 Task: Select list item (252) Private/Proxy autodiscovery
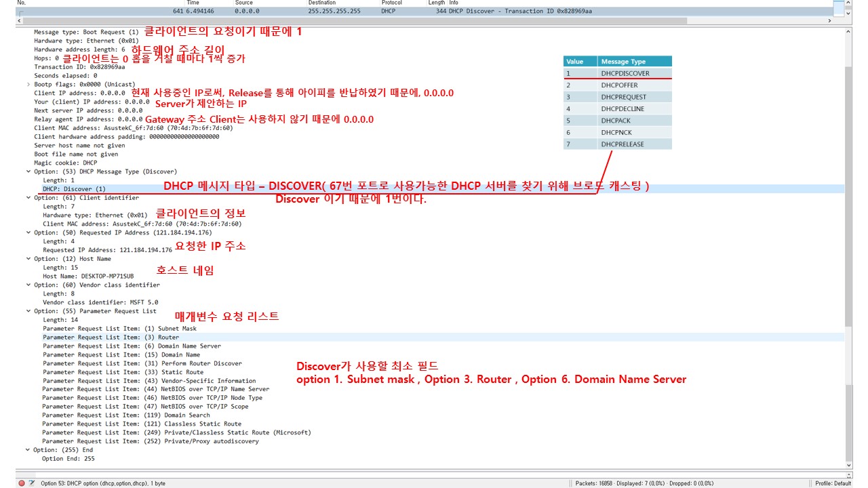(151, 442)
